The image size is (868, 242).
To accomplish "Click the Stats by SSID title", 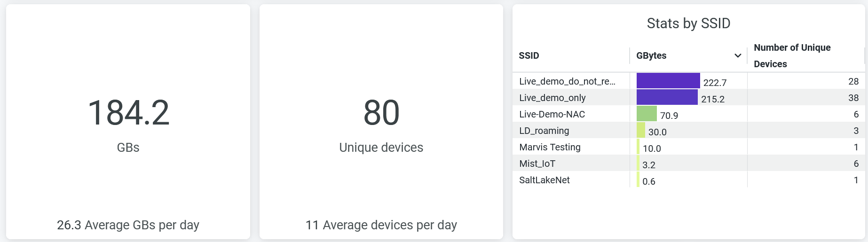I will [x=688, y=23].
